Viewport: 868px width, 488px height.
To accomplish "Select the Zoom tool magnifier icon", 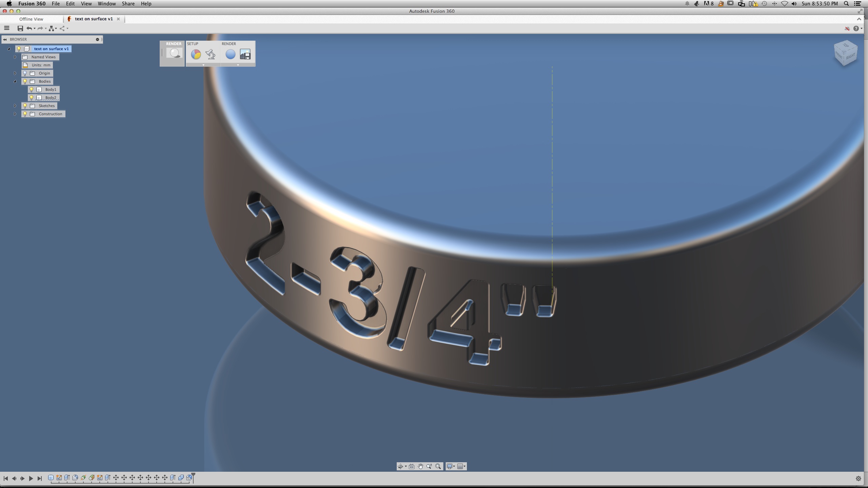I will [429, 466].
